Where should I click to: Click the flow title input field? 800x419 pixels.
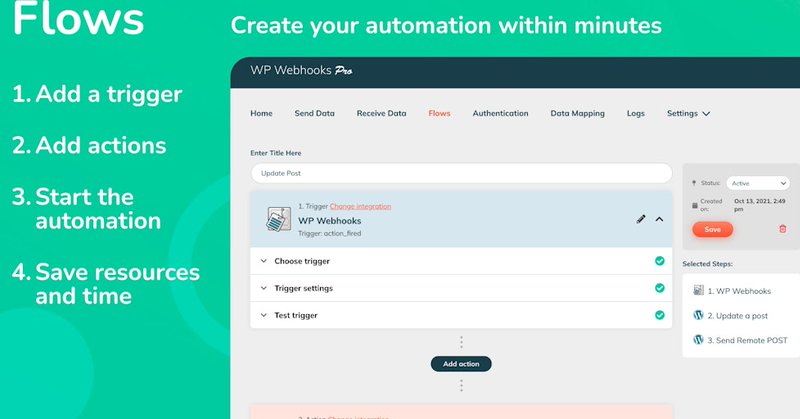pyautogui.click(x=461, y=173)
